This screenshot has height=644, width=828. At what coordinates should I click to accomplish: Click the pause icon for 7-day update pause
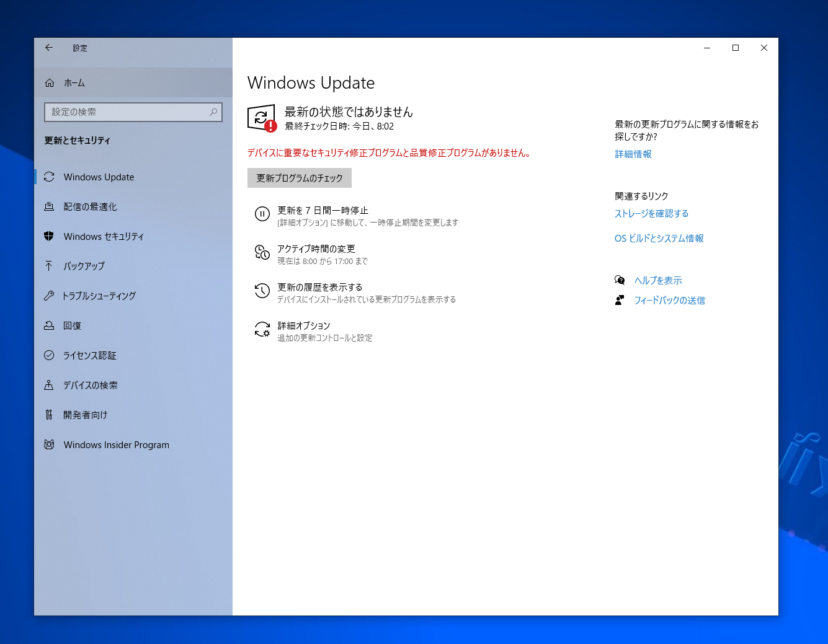pos(262,214)
